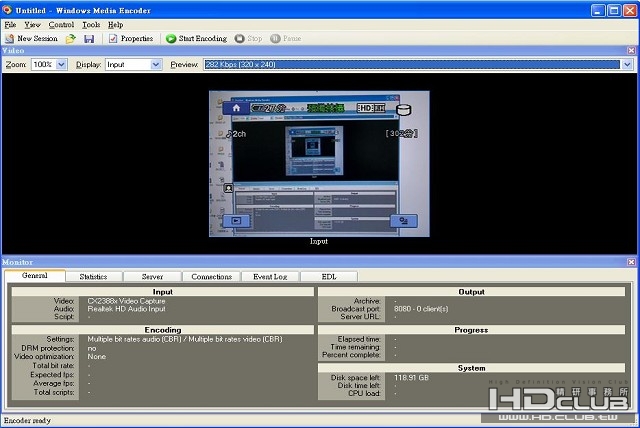
Task: Click the Encoding settings 'Multiple bit rates' text
Action: click(x=185, y=339)
